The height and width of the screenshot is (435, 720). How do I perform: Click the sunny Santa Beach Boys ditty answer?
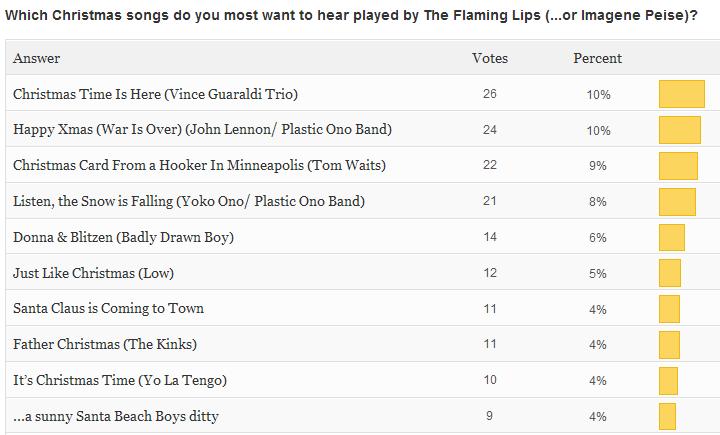click(x=116, y=416)
